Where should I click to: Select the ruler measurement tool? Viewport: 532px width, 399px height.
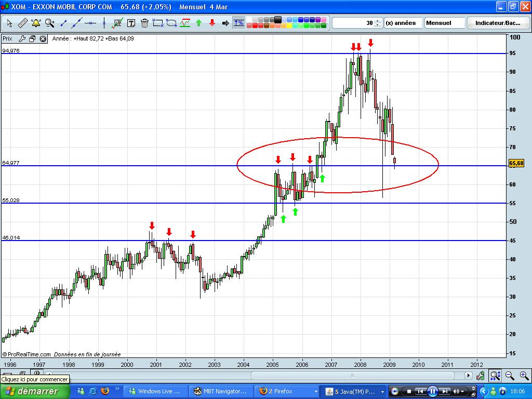pos(22,23)
